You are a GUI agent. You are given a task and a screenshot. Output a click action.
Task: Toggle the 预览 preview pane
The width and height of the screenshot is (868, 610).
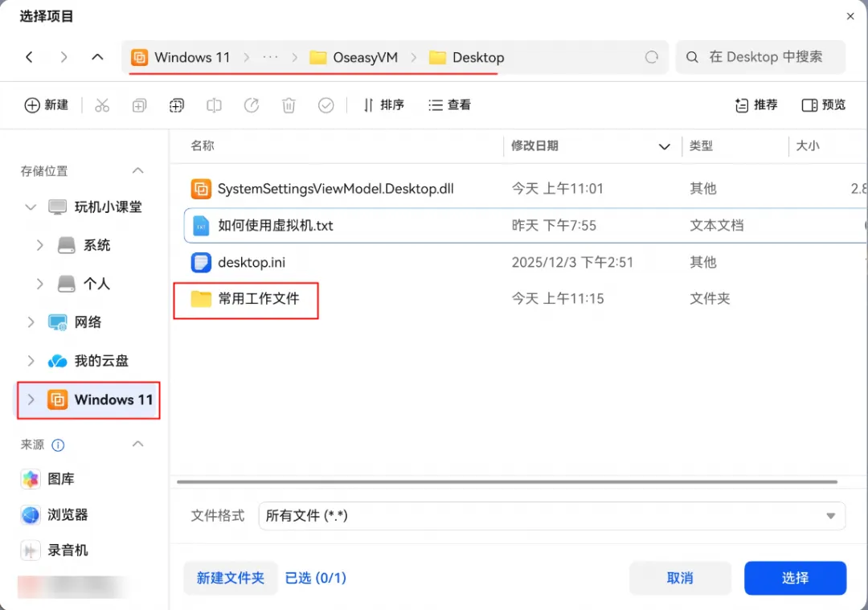824,105
